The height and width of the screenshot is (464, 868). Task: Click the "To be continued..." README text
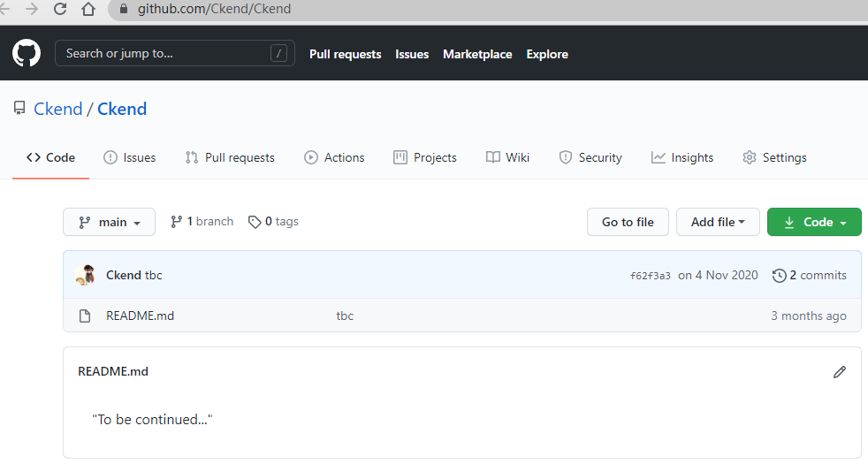pos(152,420)
